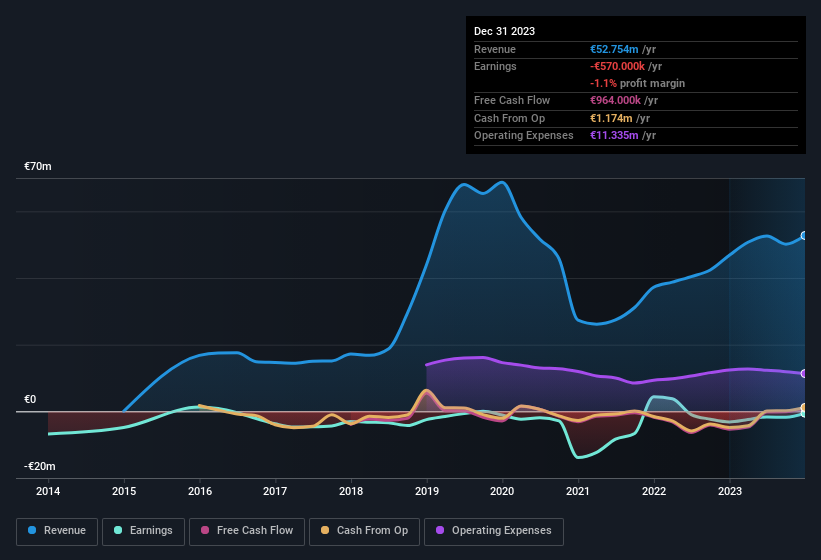Click the Dec 31 2023 tooltip header
The height and width of the screenshot is (560, 821).
click(x=504, y=31)
